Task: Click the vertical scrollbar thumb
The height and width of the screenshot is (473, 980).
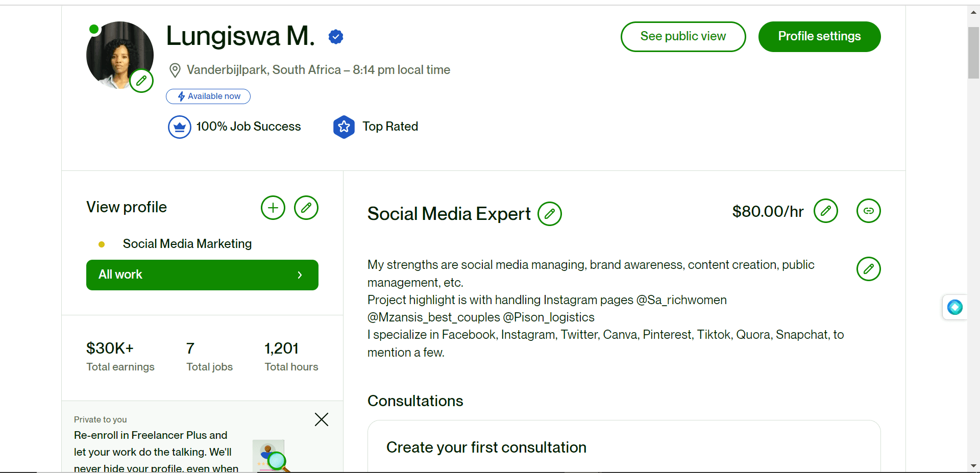Action: [x=973, y=53]
